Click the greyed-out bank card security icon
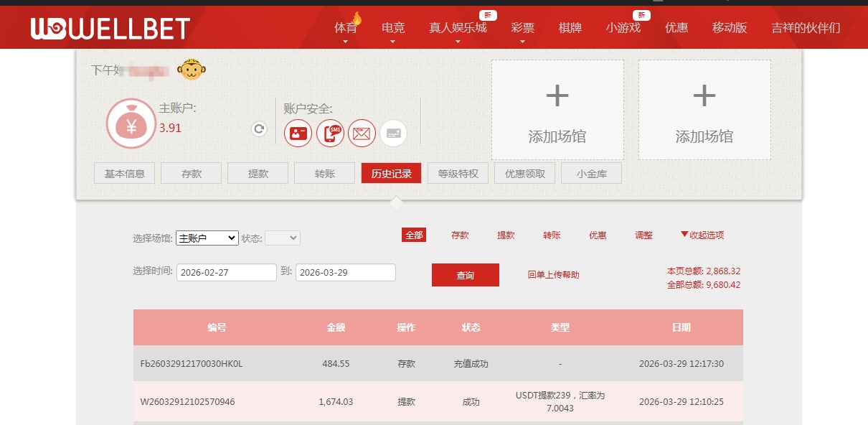 click(x=393, y=133)
